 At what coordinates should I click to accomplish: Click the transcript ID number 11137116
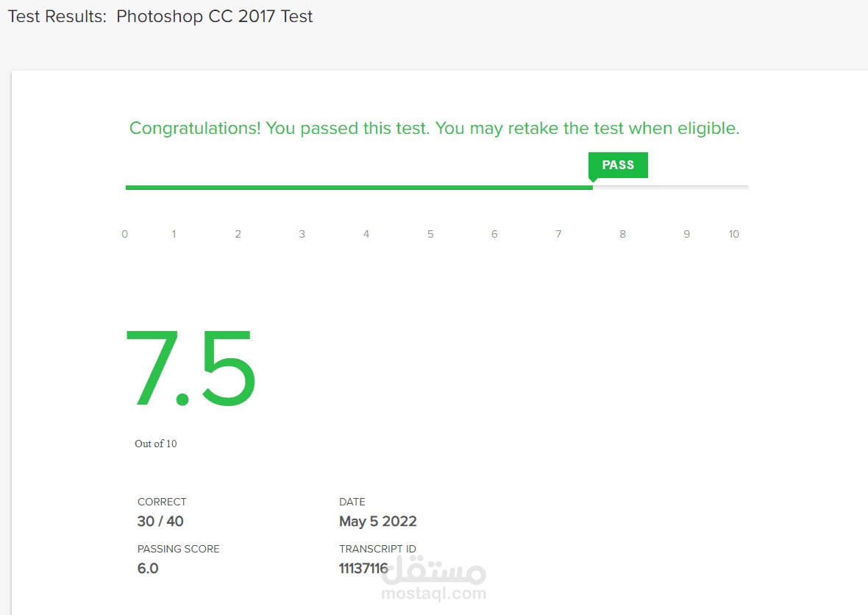point(363,569)
